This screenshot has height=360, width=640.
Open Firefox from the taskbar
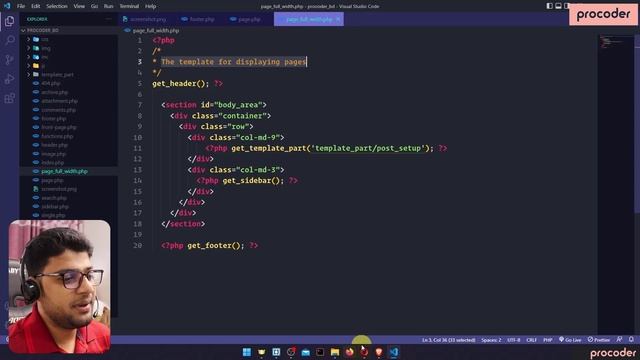tap(349, 352)
